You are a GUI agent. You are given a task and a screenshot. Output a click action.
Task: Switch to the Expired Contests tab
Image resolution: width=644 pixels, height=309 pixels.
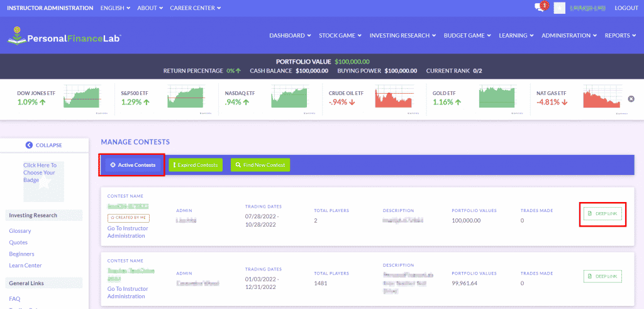click(x=196, y=165)
